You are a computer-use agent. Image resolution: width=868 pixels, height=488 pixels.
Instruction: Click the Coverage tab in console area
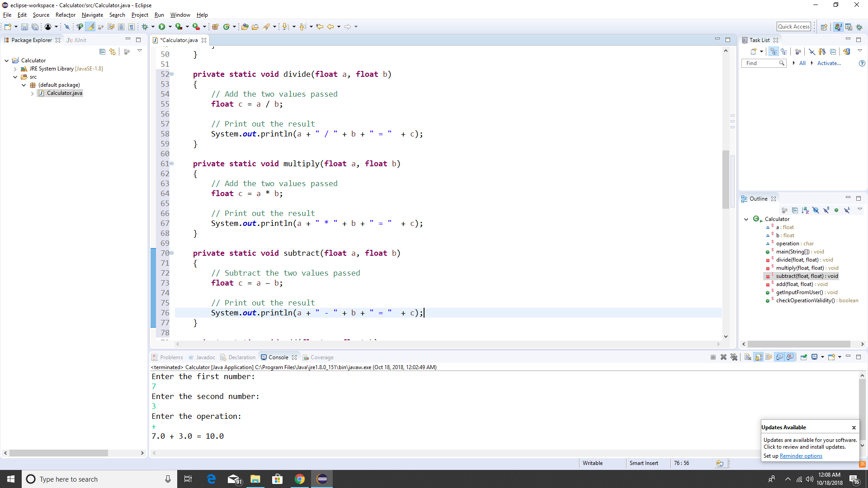322,357
